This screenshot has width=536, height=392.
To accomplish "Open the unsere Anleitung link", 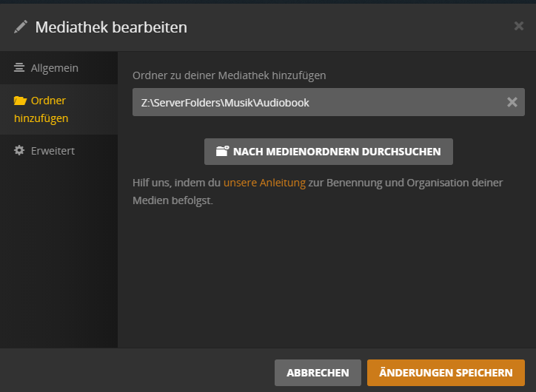I will coord(264,183).
